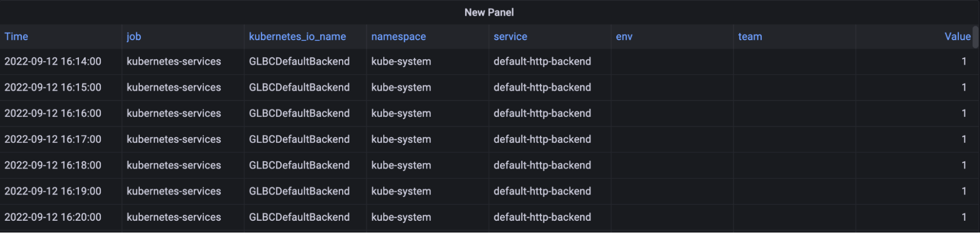Select the 2022-09-12 16:20:00 row time
The width and height of the screenshot is (980, 233).
[53, 217]
